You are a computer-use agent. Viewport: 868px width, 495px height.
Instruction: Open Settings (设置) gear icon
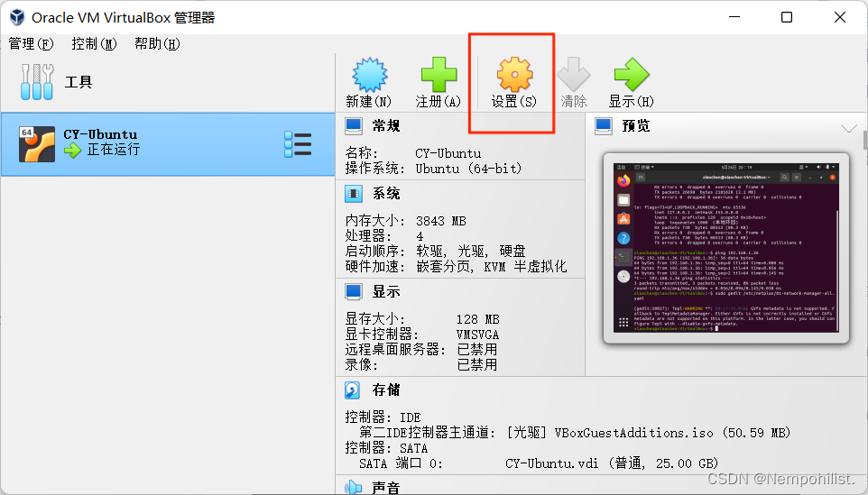[x=514, y=75]
